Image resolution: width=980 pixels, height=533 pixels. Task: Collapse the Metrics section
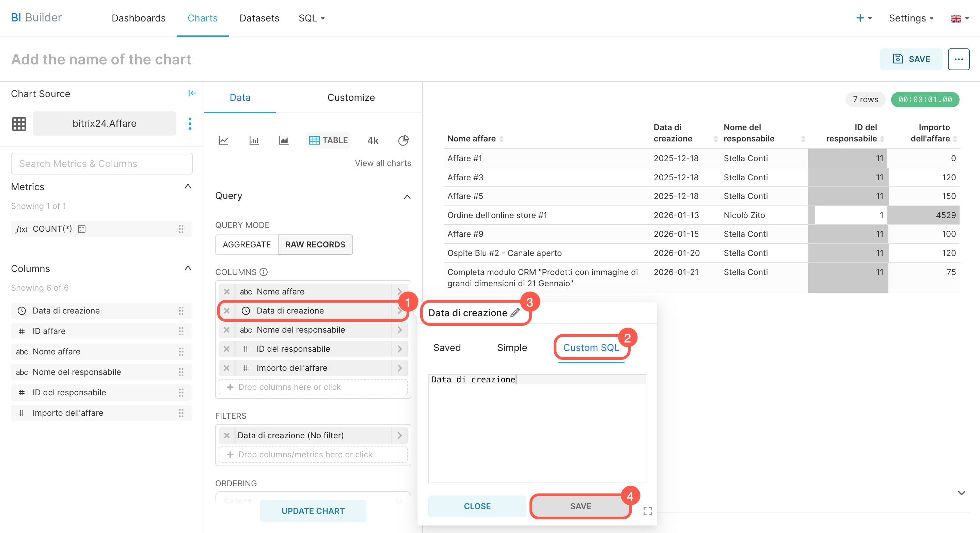188,186
